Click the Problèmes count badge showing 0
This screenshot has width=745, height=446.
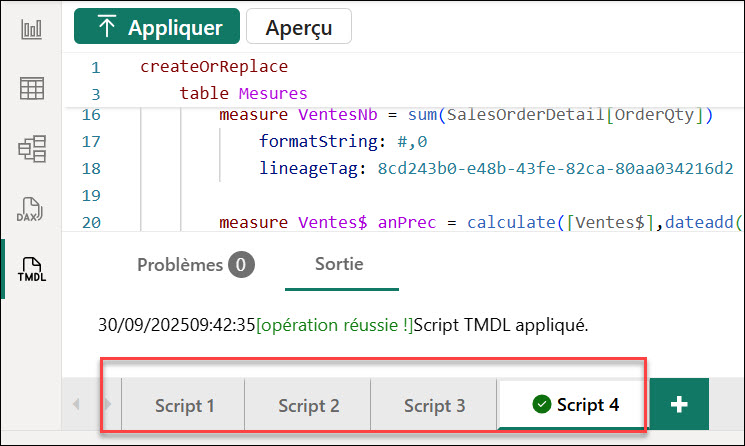[x=240, y=265]
